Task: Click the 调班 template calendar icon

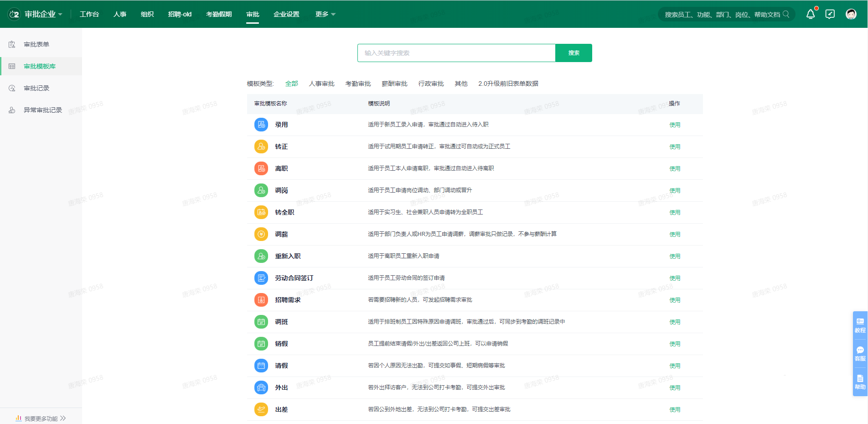Action: tap(261, 322)
